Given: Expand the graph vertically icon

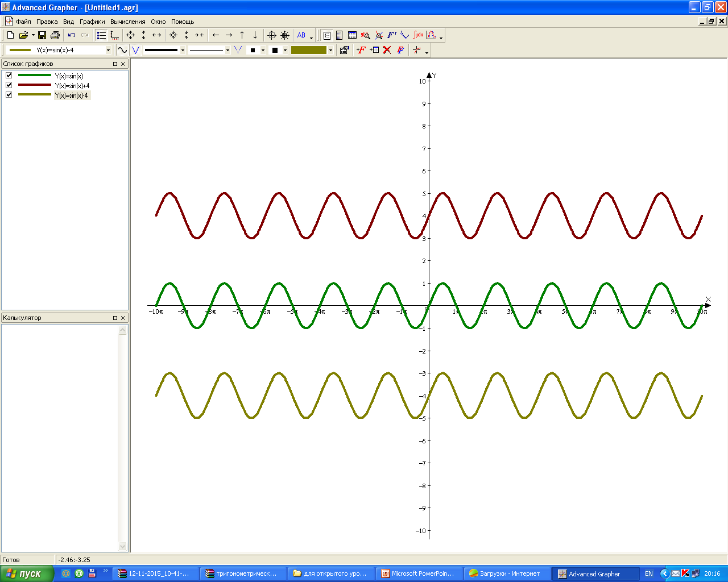Looking at the screenshot, I should coord(143,35).
